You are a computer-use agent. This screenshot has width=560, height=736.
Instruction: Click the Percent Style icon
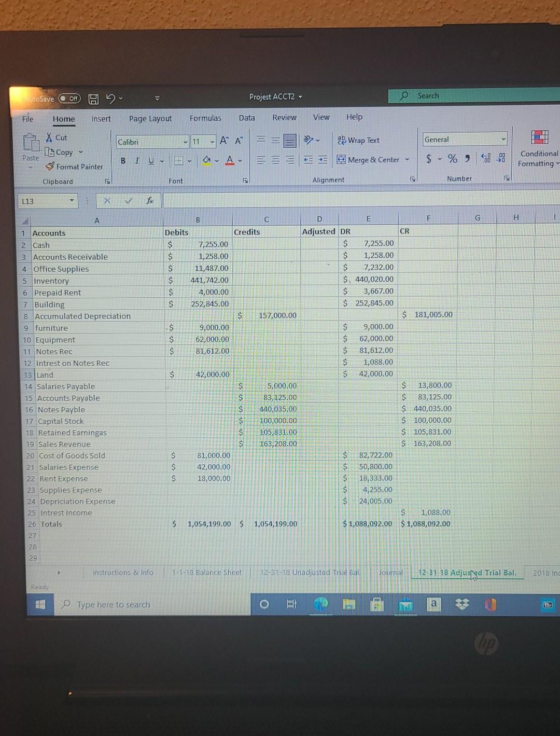pos(452,159)
